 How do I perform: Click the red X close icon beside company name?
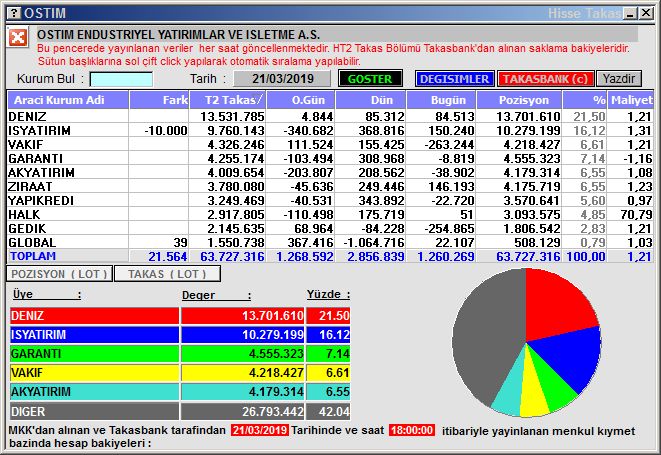point(18,38)
